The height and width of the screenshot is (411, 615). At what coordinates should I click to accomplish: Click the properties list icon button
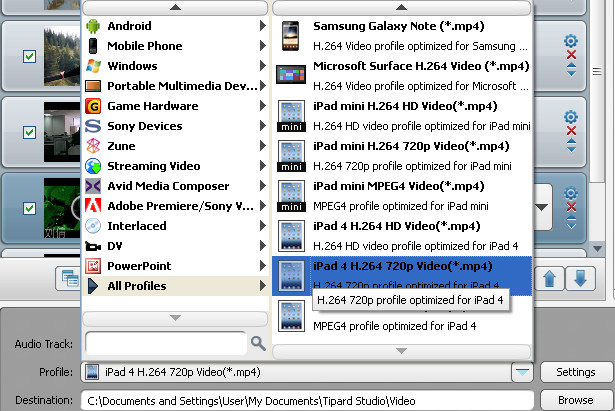tap(69, 278)
